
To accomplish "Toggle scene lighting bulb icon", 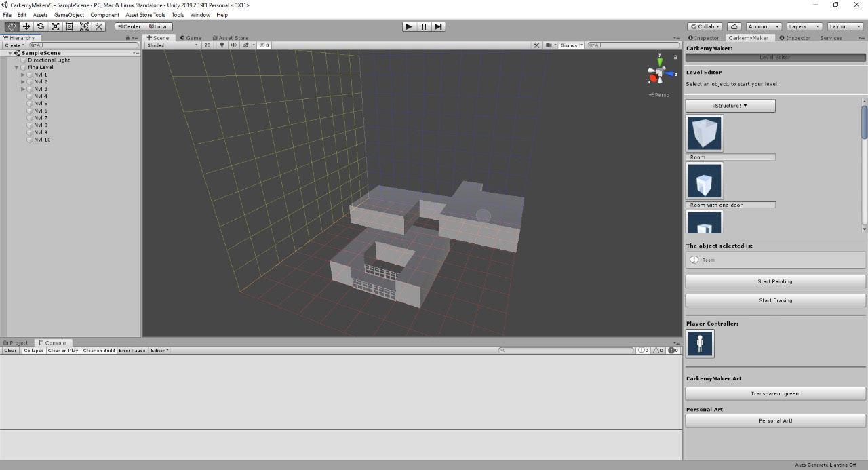I will [222, 45].
